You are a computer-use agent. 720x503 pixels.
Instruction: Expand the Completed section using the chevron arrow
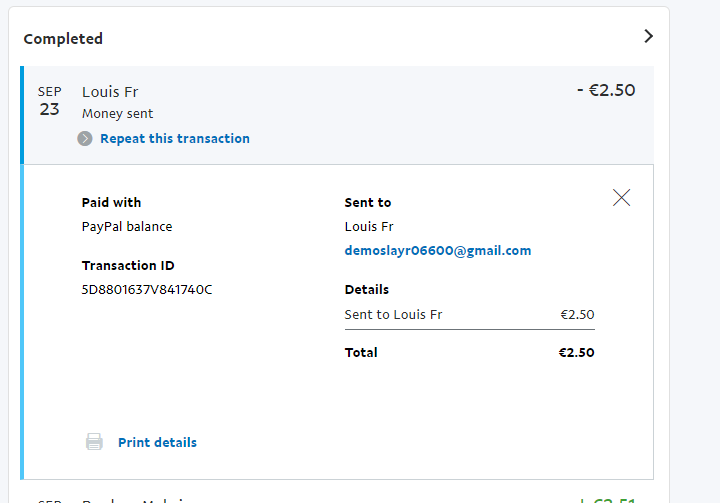tap(648, 36)
